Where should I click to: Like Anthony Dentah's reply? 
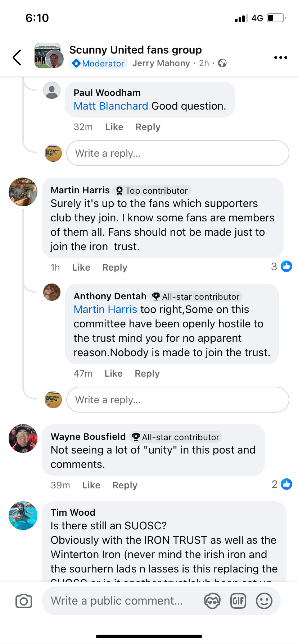coord(113,374)
